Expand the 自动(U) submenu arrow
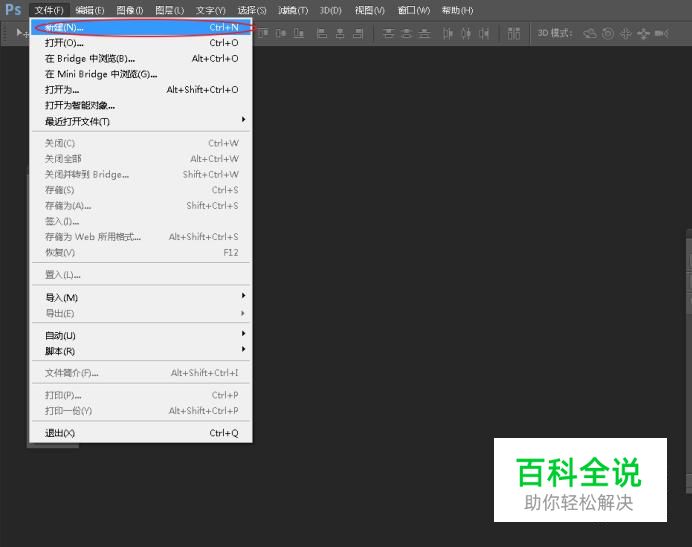The width and height of the screenshot is (692, 547). (x=243, y=333)
